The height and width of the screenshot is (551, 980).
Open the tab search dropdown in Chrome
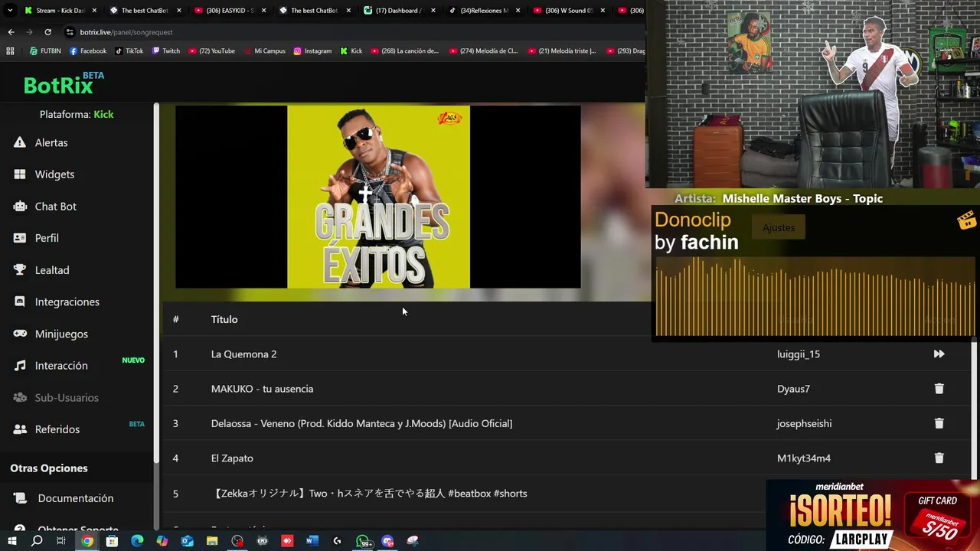click(10, 11)
